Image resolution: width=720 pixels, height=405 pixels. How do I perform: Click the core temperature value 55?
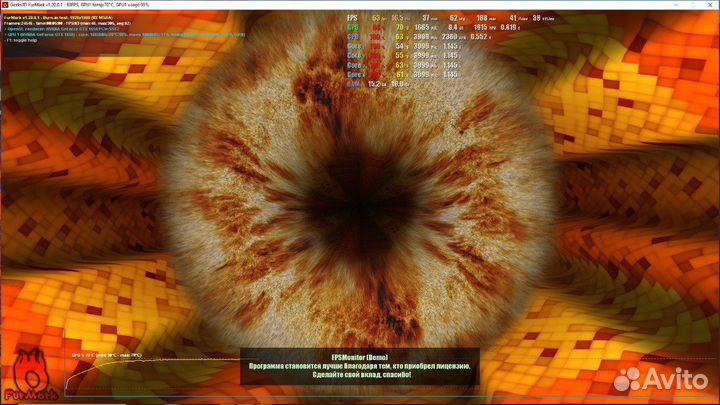(x=399, y=56)
